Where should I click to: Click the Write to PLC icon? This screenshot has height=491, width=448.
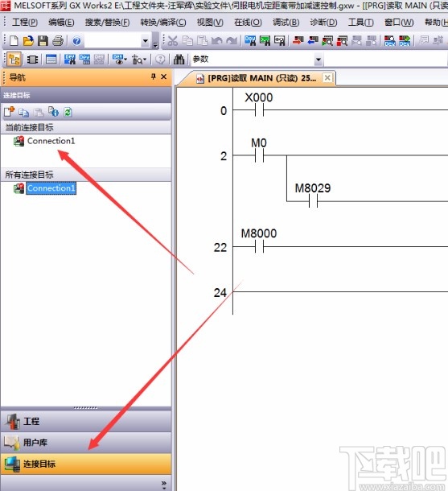point(298,40)
